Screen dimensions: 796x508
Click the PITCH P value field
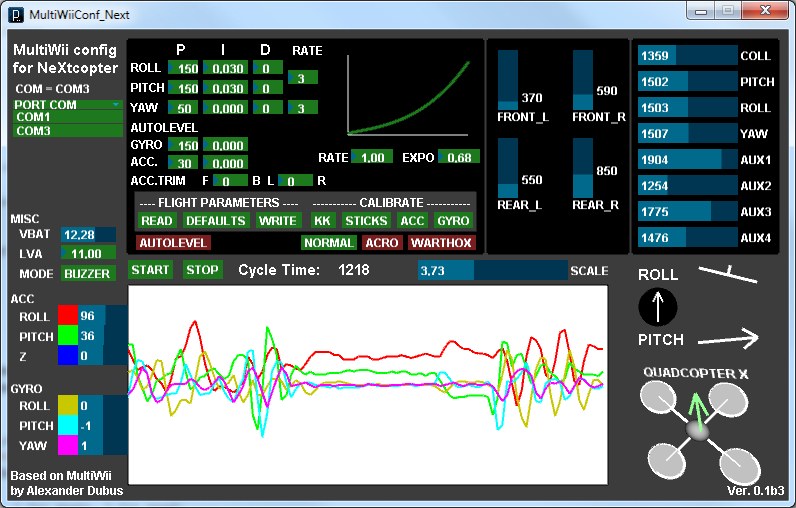183,88
